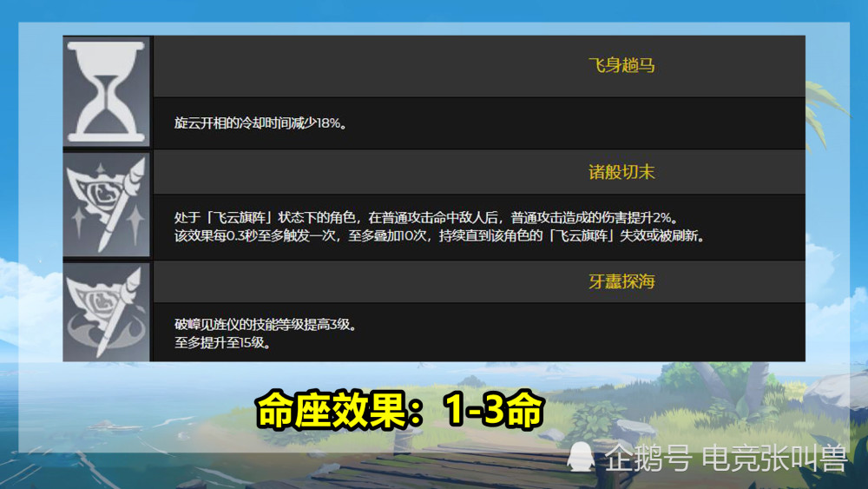Click the yellow caption 命座效果：1-3命

click(x=399, y=410)
